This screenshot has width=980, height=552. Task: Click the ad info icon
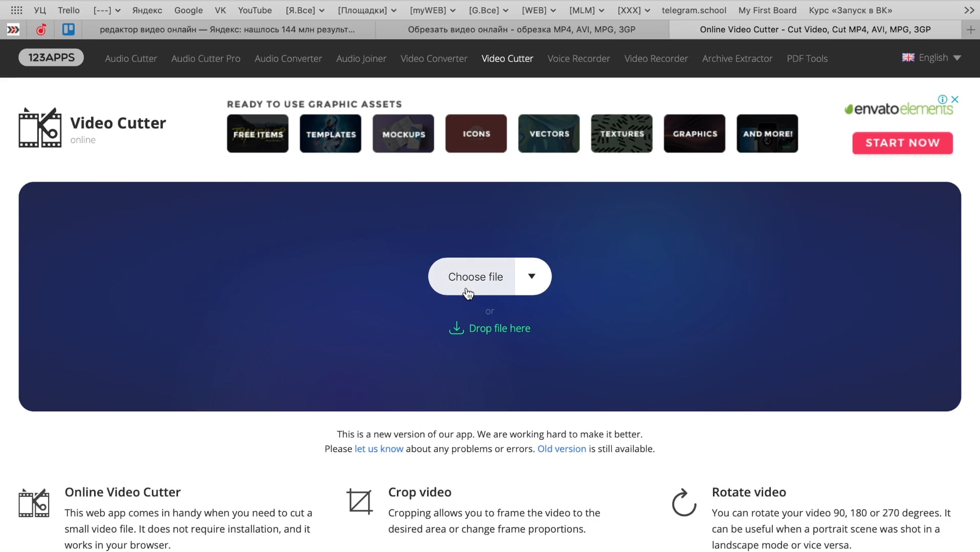click(x=943, y=99)
